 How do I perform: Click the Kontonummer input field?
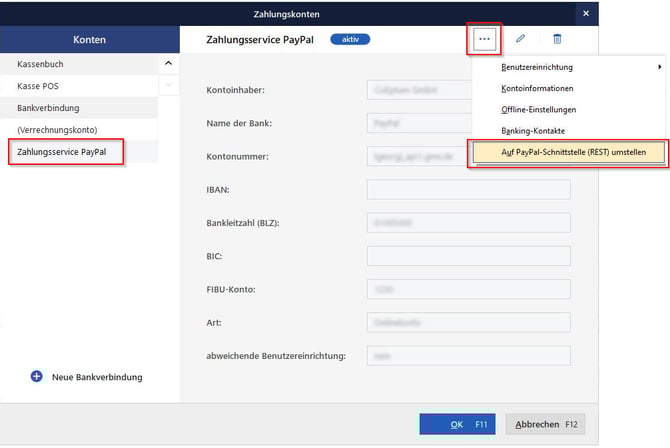pos(419,156)
